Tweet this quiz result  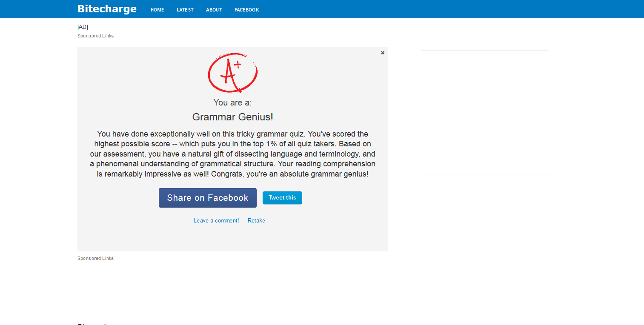tap(282, 197)
